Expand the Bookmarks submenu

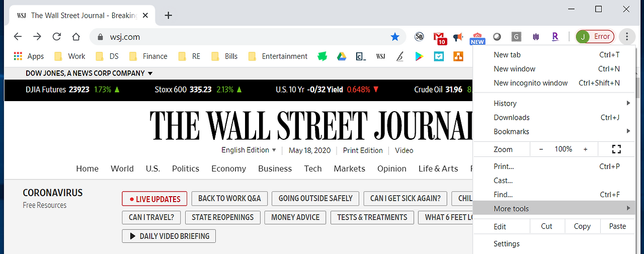click(x=554, y=131)
